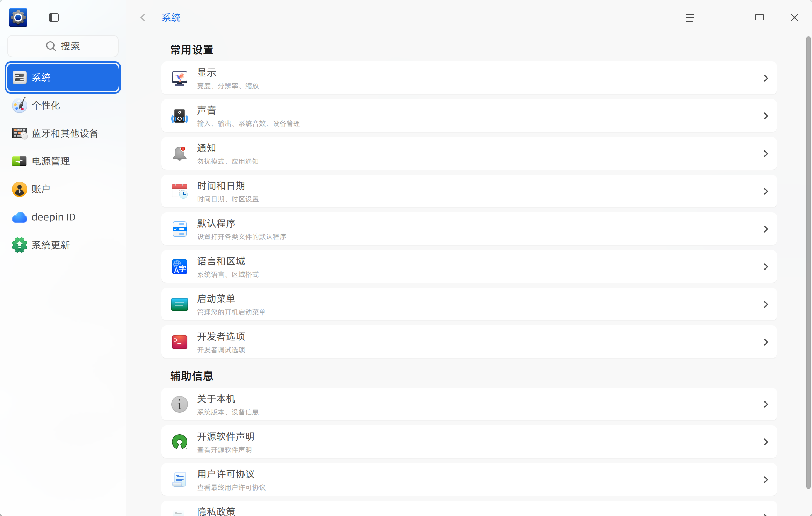The height and width of the screenshot is (516, 812).
Task: Expand the Open Source Notice chevron
Action: [766, 442]
